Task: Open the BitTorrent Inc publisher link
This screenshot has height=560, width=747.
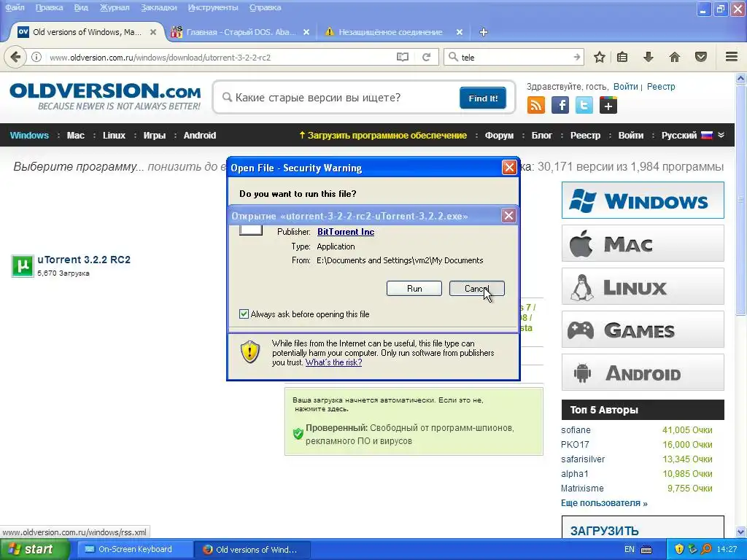Action: [345, 232]
